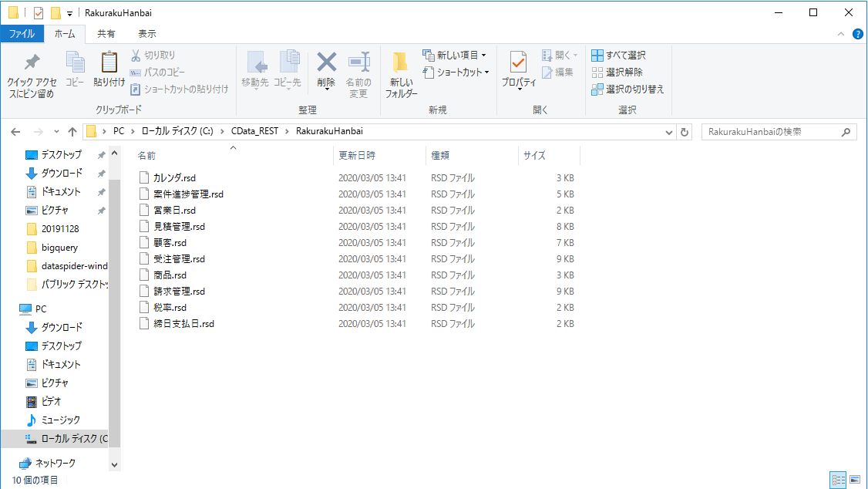Image resolution: width=868 pixels, height=489 pixels.
Task: Open the Quick Access Toolbar customize arrow
Action: pos(69,13)
